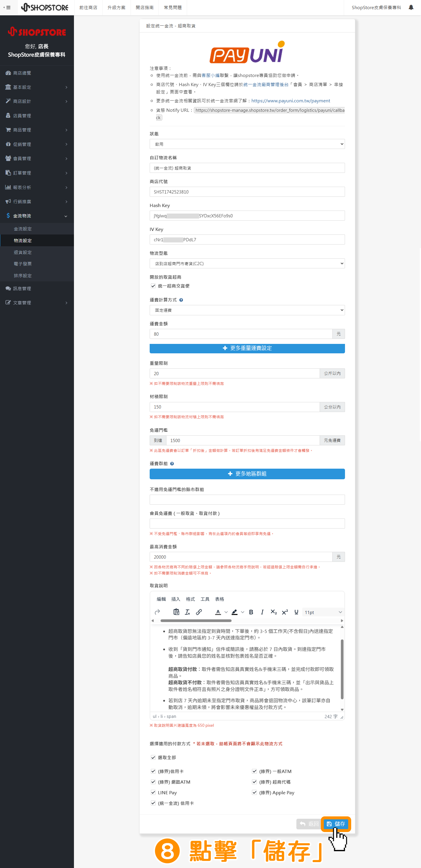Expand 商品管理 in the sidebar
This screenshot has width=421, height=868.
tap(37, 130)
